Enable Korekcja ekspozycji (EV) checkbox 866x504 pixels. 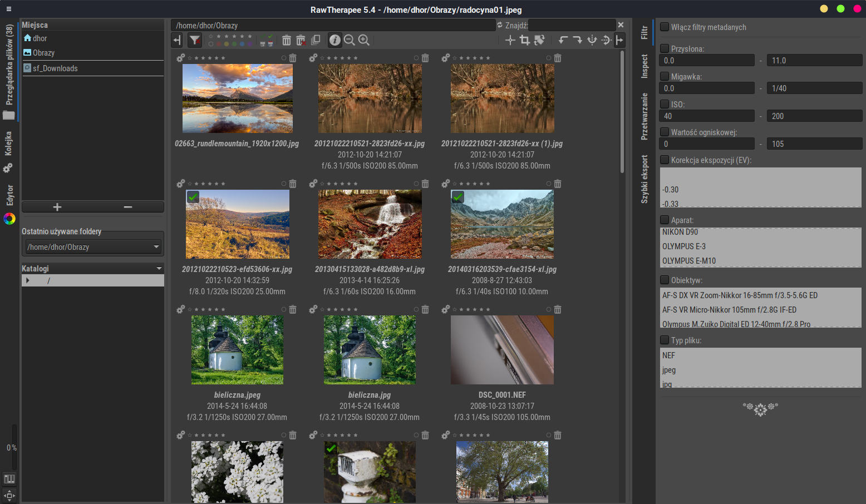click(x=665, y=160)
